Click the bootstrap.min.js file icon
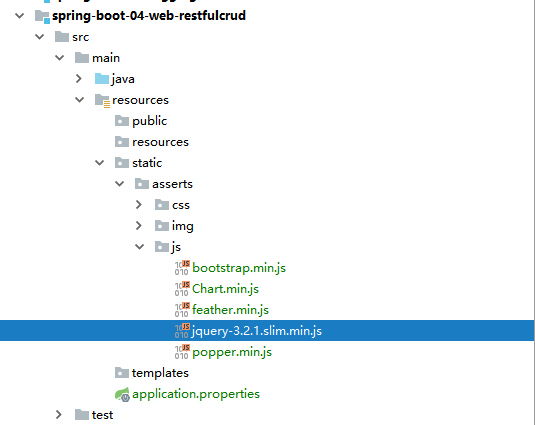Screen dimensions: 535x425 coord(182,268)
